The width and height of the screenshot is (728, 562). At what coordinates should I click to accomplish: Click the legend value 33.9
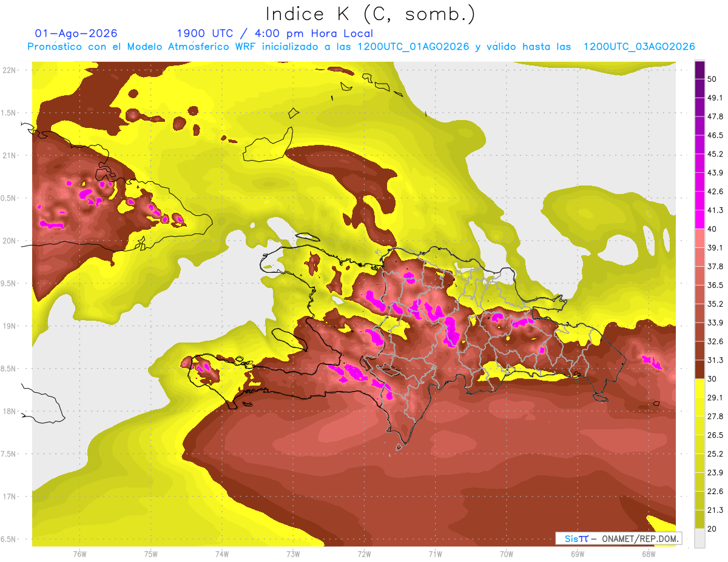point(715,323)
